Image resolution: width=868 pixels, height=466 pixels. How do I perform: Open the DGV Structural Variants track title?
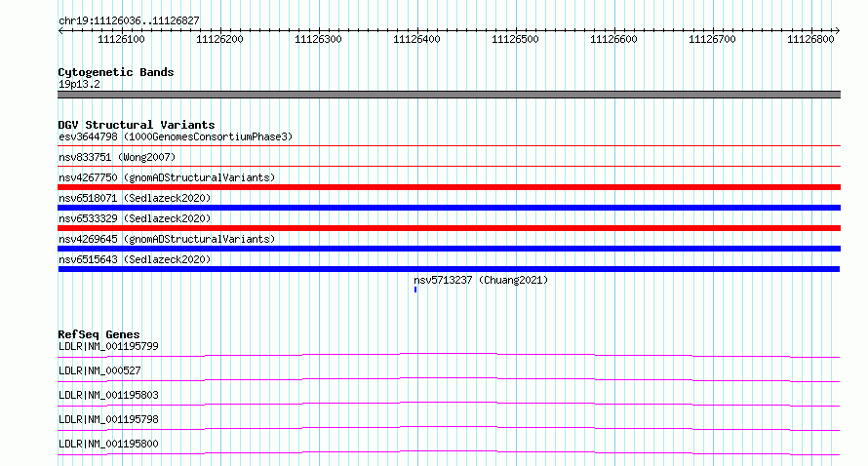click(137, 125)
